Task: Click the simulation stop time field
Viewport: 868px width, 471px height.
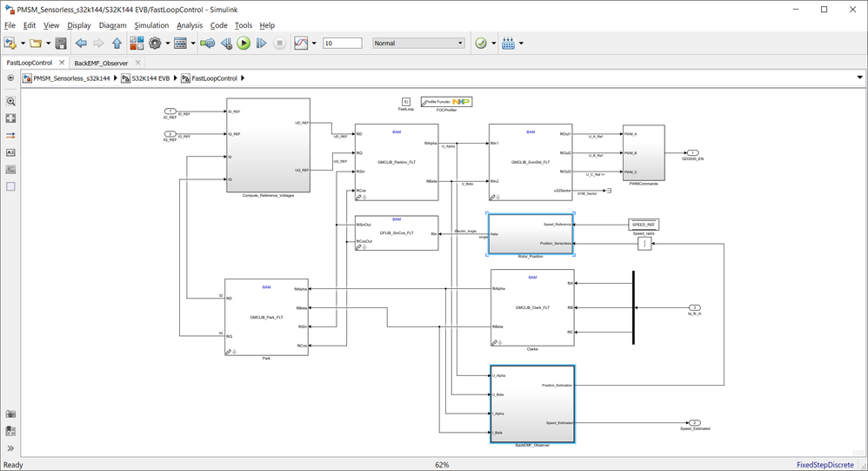Action: (342, 44)
